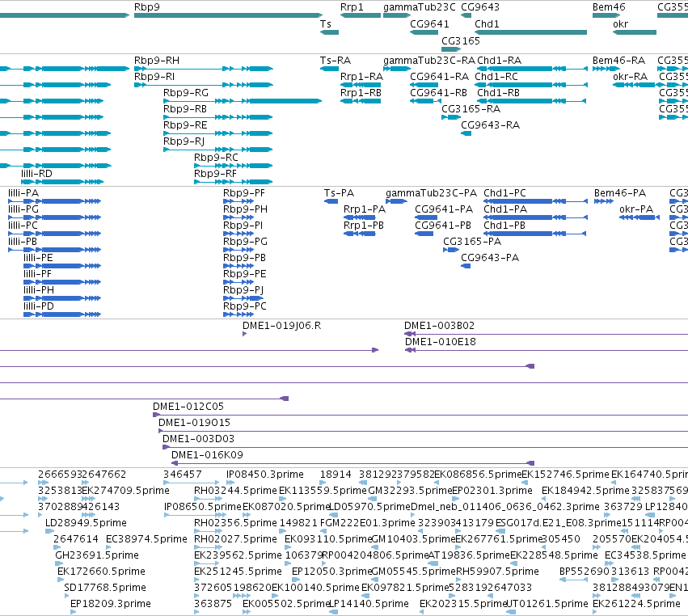The width and height of the screenshot is (688, 616).
Task: Click the DME1-010E18 clone label
Action: tap(441, 342)
